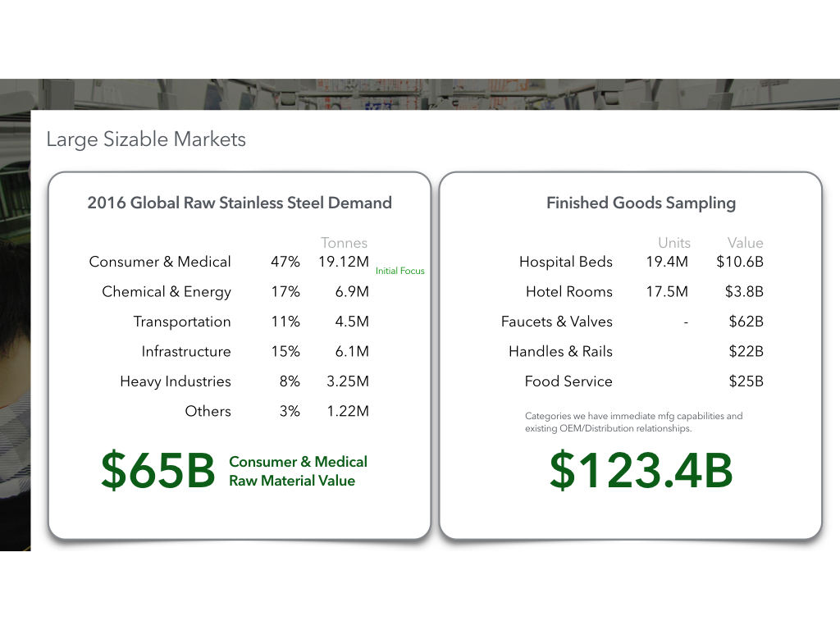Click the 'Handles & Rails' row label
Screen dimensions: 840x630
pos(560,351)
